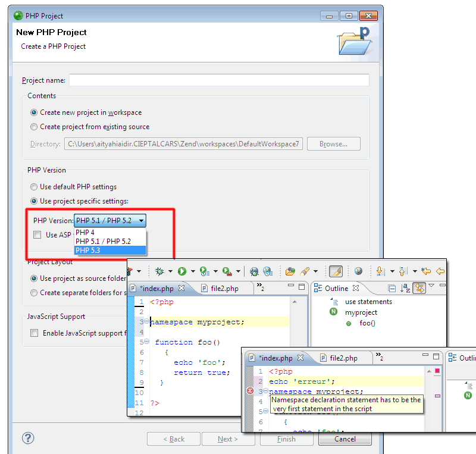Click the Help question mark icon
The image size is (476, 454).
[x=28, y=438]
